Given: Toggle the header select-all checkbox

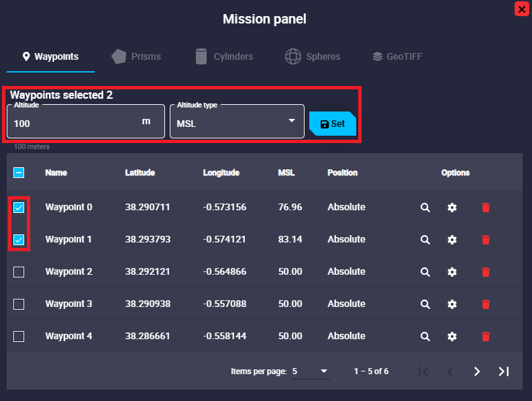Looking at the screenshot, I should coord(19,173).
